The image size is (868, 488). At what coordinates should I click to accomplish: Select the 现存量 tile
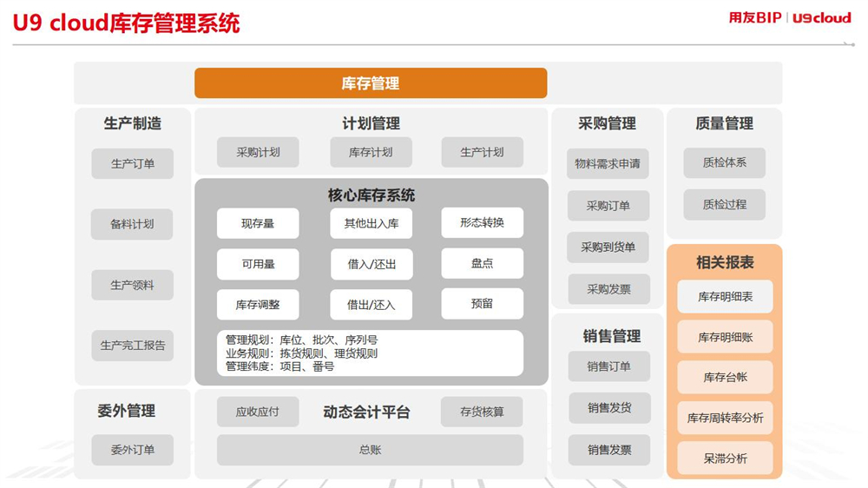(258, 223)
